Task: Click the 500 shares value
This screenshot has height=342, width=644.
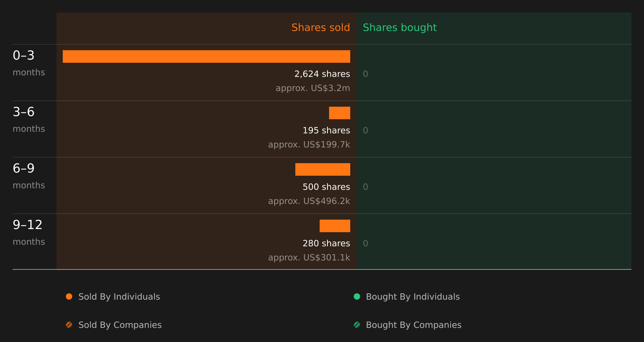Action: (326, 187)
